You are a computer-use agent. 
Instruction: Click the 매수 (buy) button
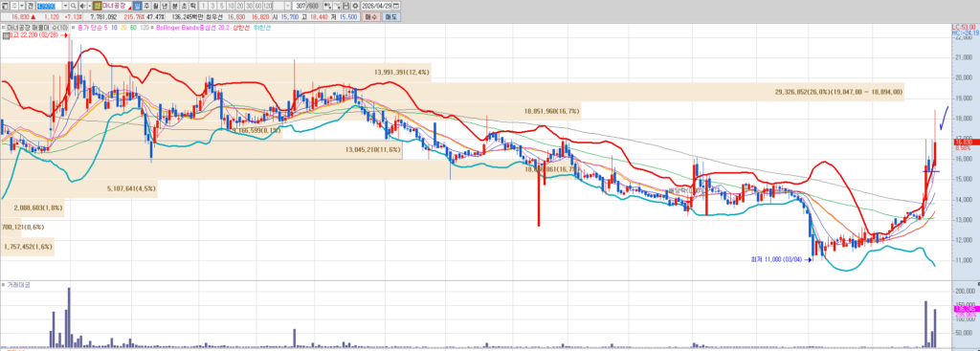click(x=370, y=17)
